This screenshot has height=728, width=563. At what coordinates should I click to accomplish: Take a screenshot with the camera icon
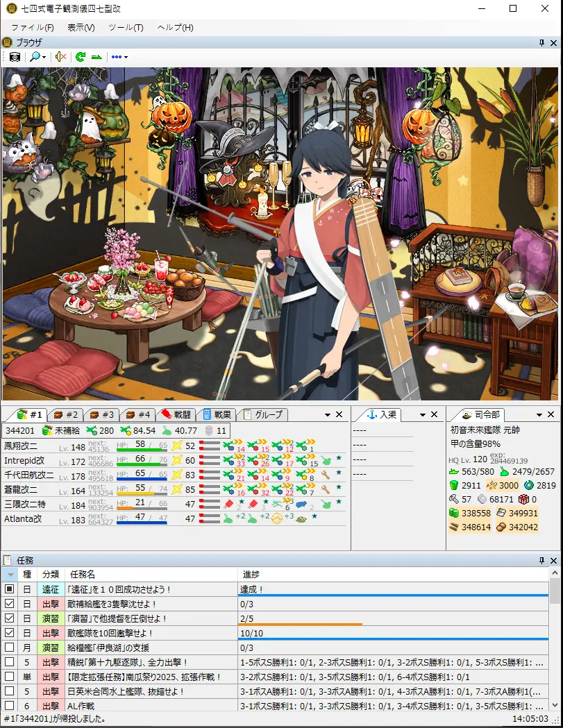[15, 57]
